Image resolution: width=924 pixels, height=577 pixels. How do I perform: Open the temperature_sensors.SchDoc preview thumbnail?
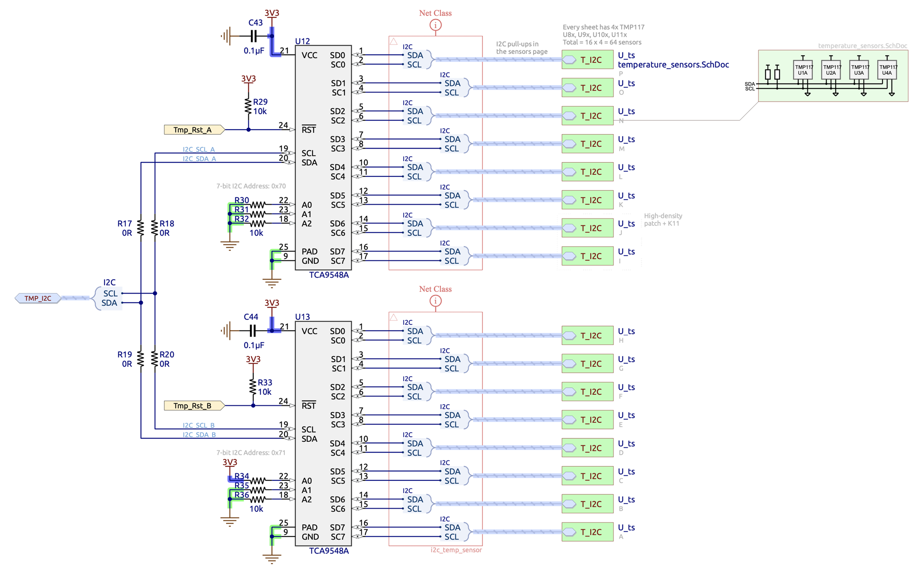833,76
